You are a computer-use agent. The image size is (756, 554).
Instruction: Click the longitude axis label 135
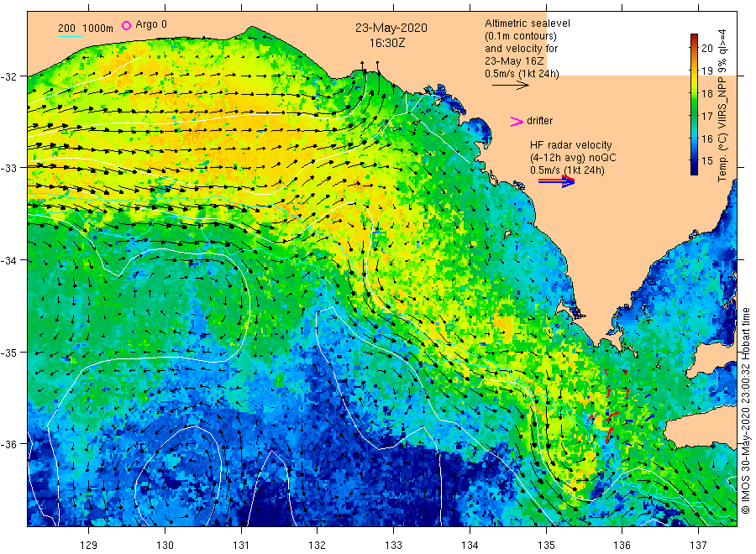546,545
